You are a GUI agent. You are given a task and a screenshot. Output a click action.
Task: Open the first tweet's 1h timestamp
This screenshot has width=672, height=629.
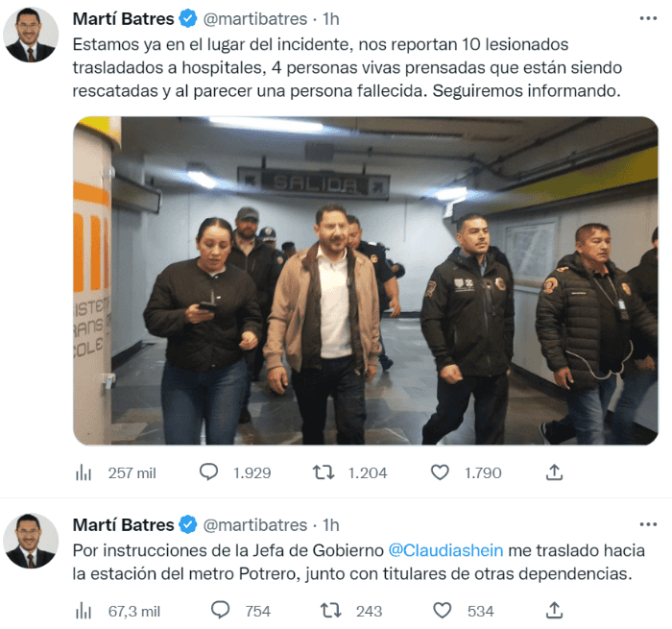[x=331, y=19]
